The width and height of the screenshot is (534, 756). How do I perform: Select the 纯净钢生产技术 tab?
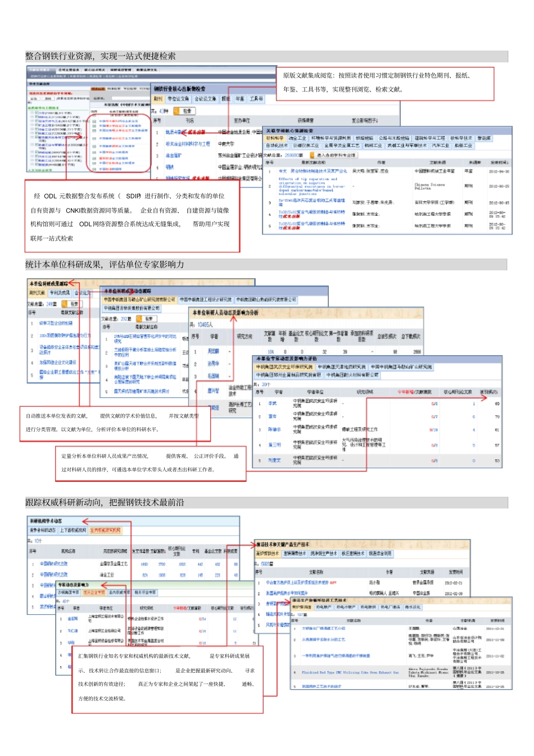[x=324, y=554]
